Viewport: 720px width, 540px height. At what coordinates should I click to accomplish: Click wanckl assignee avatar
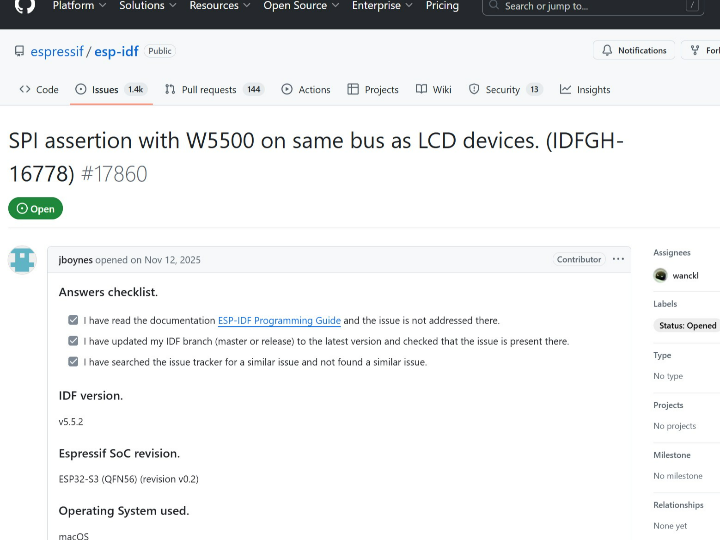coord(660,275)
